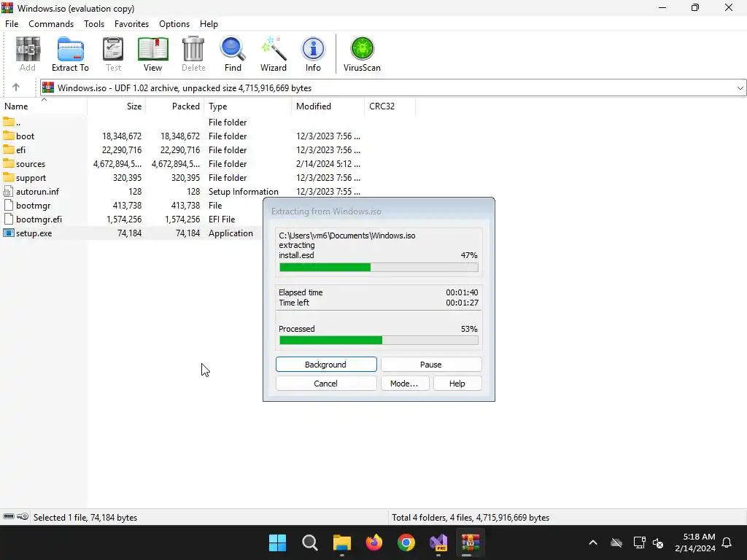Click sound muted tray icon

point(659,542)
